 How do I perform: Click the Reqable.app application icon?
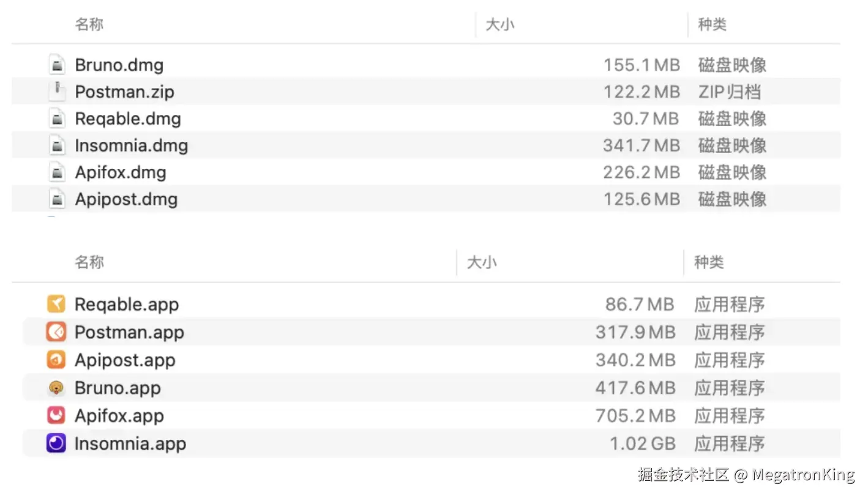[56, 304]
